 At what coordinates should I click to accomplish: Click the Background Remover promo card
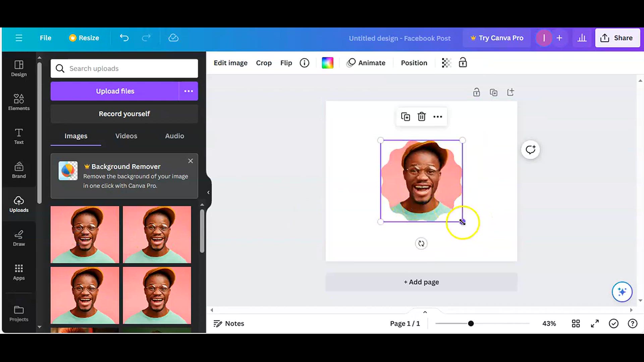click(x=124, y=176)
